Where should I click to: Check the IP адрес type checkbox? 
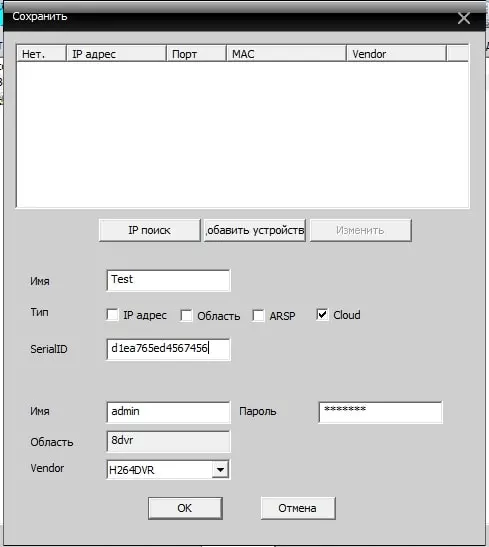click(112, 315)
